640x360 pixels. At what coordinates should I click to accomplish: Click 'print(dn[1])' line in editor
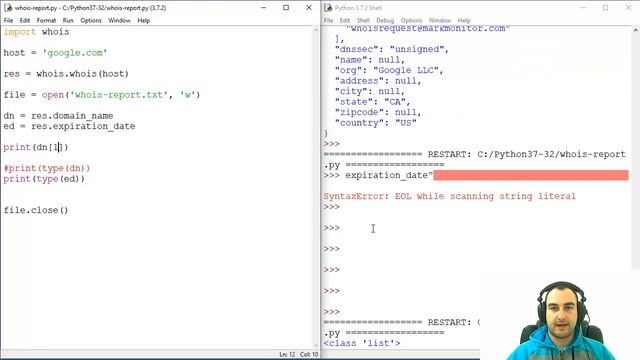(36, 147)
